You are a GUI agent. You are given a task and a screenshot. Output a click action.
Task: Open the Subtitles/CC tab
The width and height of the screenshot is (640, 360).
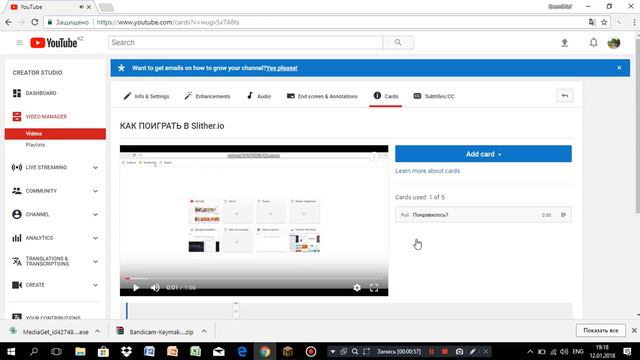[433, 96]
